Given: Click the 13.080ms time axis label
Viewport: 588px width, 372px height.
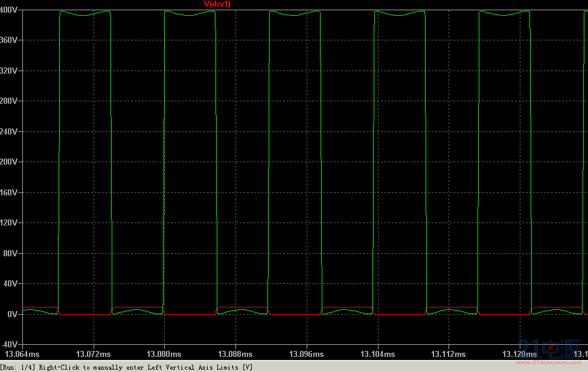Looking at the screenshot, I should click(x=164, y=354).
